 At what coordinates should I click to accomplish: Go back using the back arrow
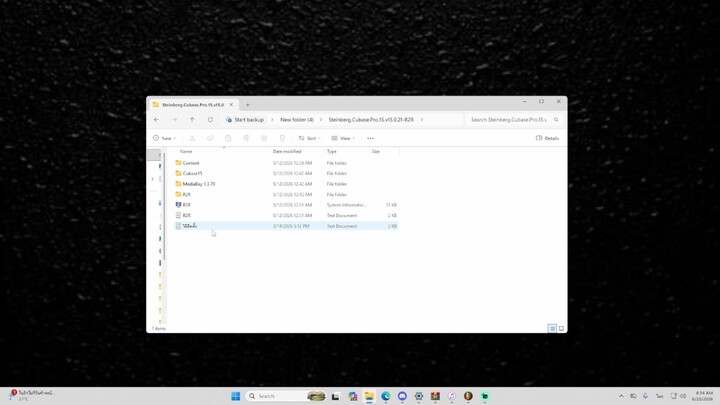157,119
